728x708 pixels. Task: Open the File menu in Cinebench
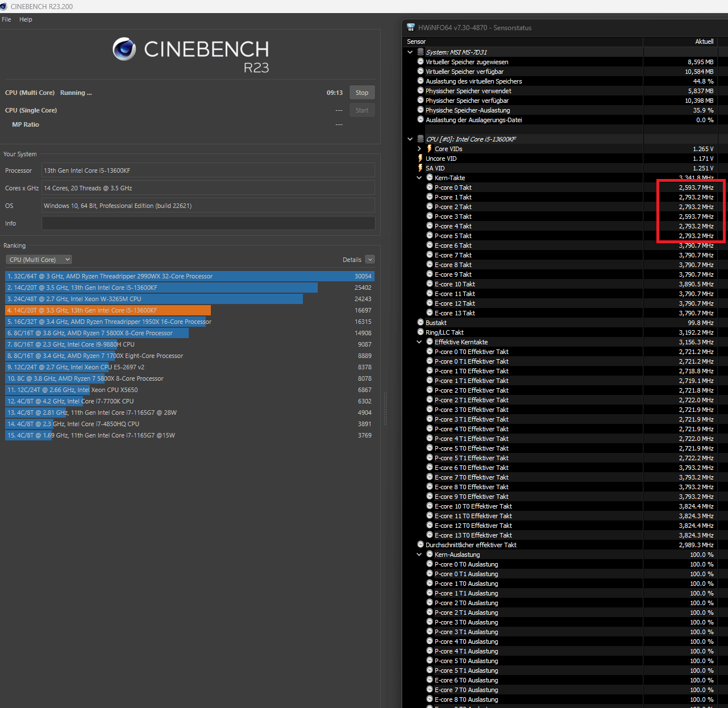point(7,19)
